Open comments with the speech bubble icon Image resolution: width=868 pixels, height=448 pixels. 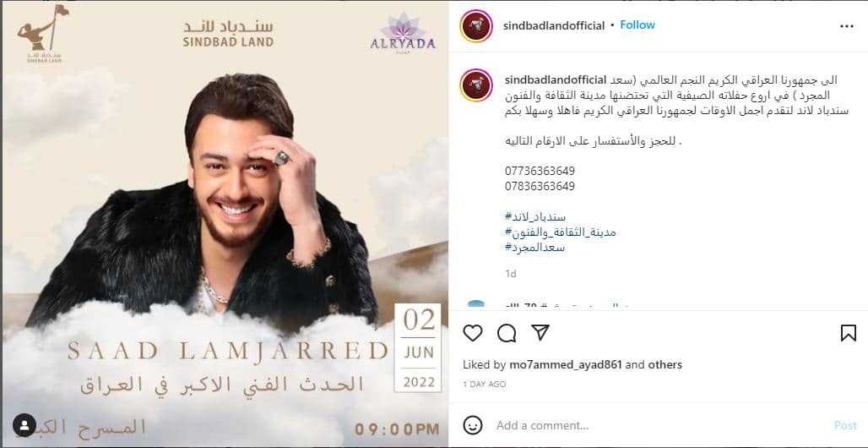507,333
